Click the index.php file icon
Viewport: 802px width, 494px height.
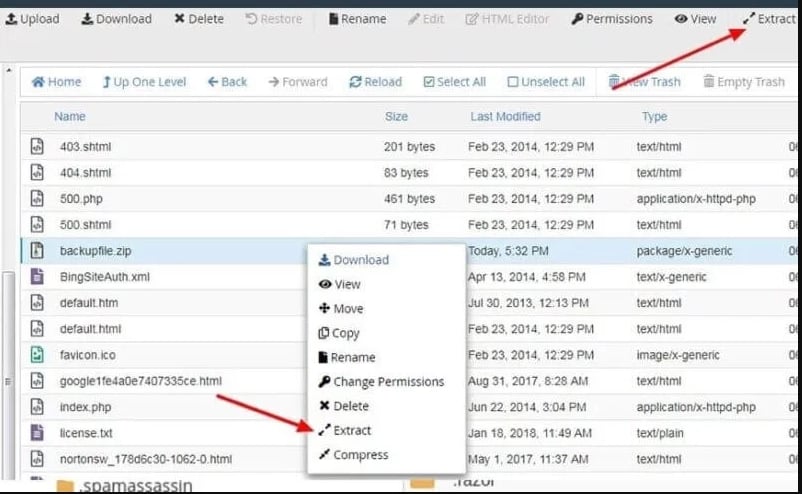(x=37, y=407)
